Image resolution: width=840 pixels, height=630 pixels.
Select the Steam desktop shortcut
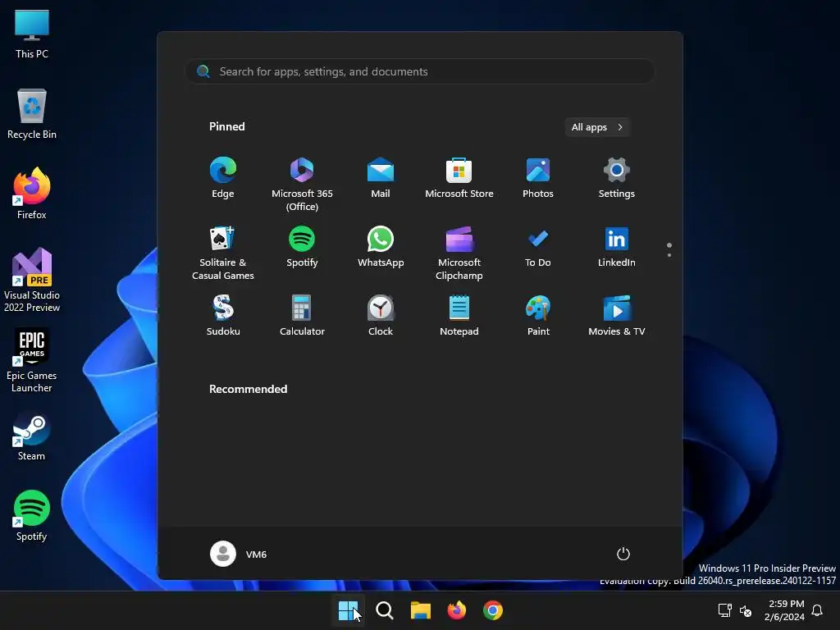pyautogui.click(x=32, y=436)
